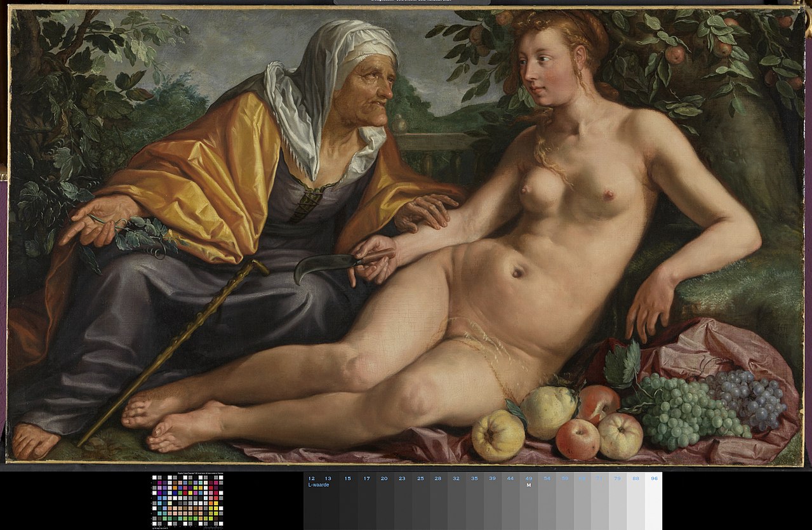This screenshot has height=530, width=812.
Task: Click the number 54 on the grayscale strip
Action: pos(547,478)
